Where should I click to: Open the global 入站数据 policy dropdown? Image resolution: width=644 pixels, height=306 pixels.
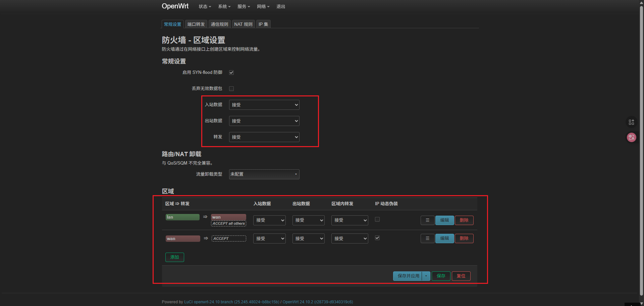[x=264, y=105]
